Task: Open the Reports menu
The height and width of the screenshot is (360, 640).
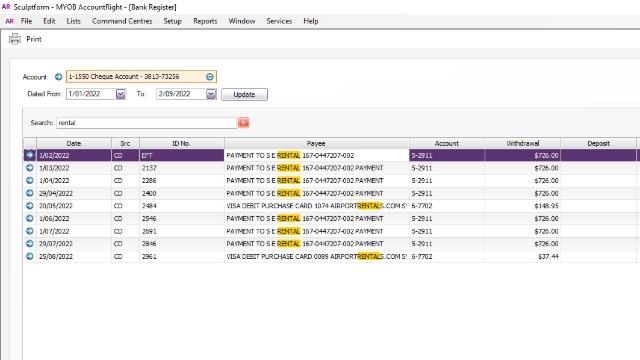Action: [x=205, y=21]
